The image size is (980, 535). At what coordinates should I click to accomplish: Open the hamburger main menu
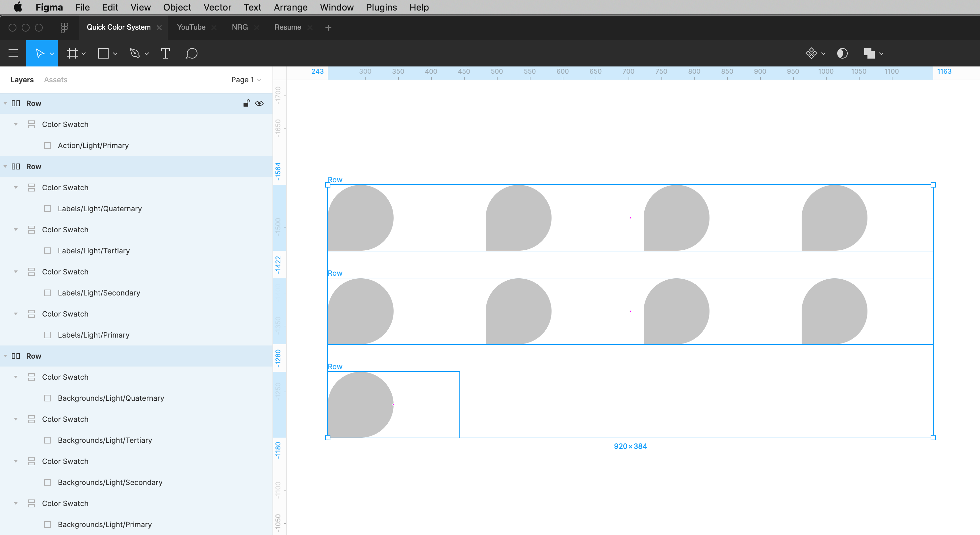[13, 53]
